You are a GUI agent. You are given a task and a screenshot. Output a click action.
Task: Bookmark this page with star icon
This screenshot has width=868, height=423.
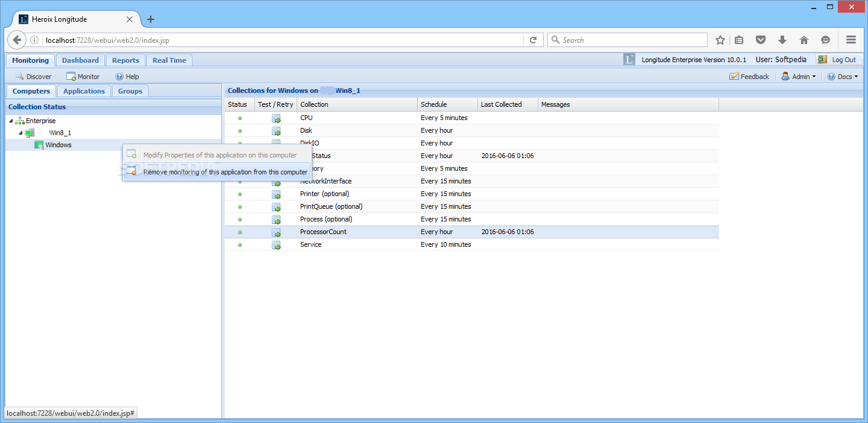pos(720,40)
